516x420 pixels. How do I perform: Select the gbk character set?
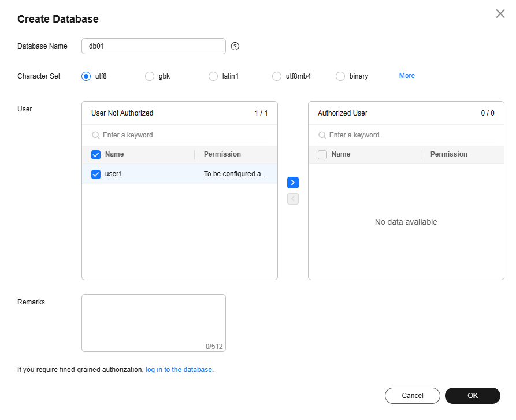click(x=150, y=76)
